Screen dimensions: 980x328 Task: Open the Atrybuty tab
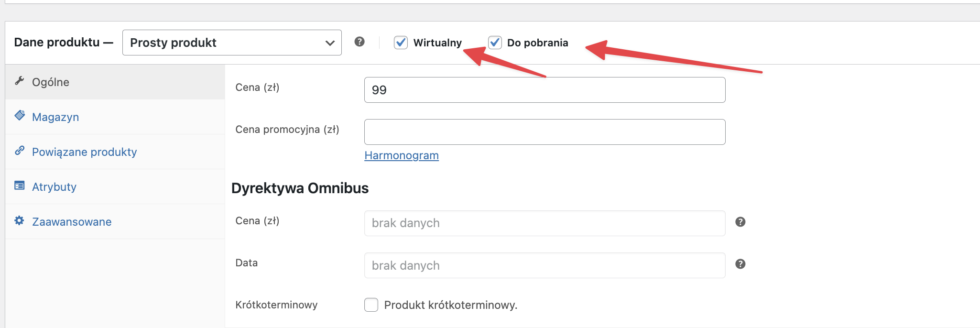pyautogui.click(x=54, y=187)
